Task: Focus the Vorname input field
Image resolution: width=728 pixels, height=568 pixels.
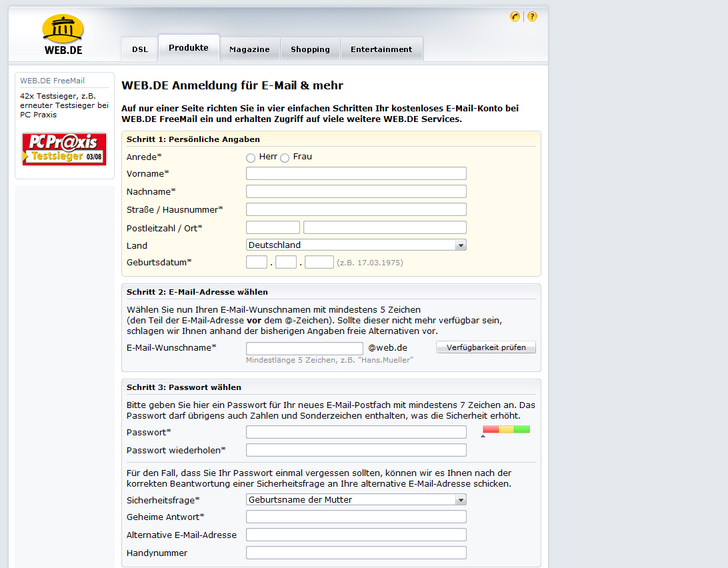Action: coord(356,174)
